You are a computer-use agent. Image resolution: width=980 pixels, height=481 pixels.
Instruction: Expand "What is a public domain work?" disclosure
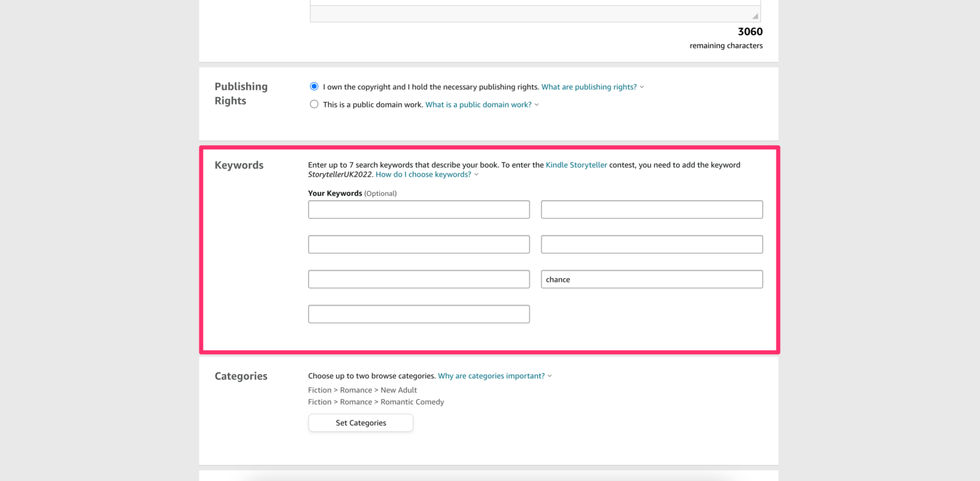tap(536, 104)
